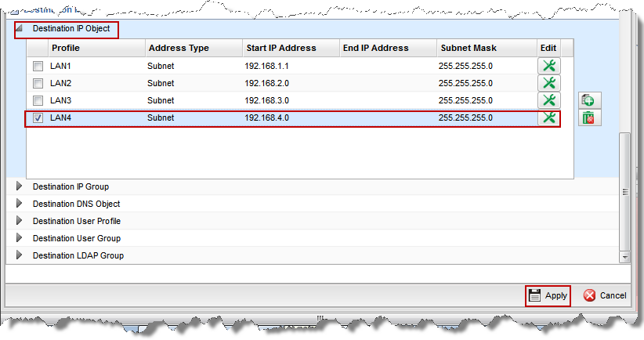
Task: Click the red Cancel icon
Action: click(589, 295)
